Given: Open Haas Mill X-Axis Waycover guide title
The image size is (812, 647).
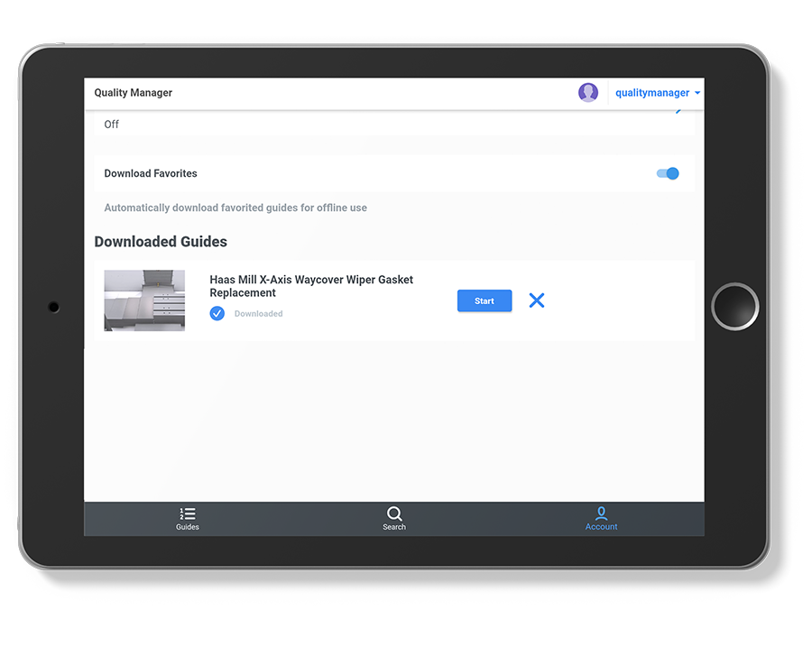Looking at the screenshot, I should point(311,286).
